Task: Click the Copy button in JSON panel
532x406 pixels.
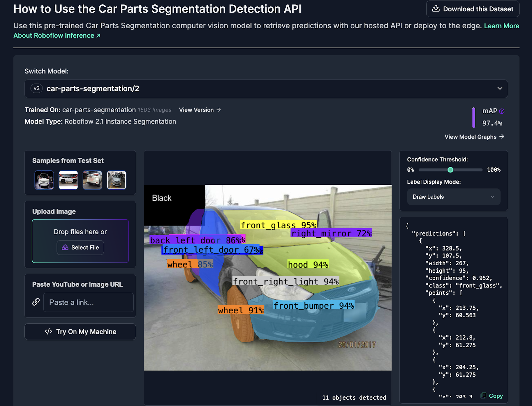Action: click(492, 396)
